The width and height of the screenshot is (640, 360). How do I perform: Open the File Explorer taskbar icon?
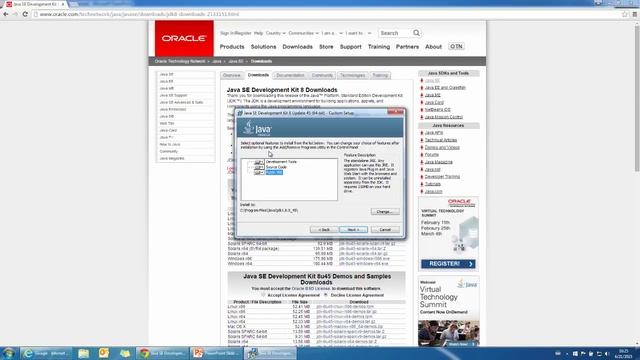84,353
